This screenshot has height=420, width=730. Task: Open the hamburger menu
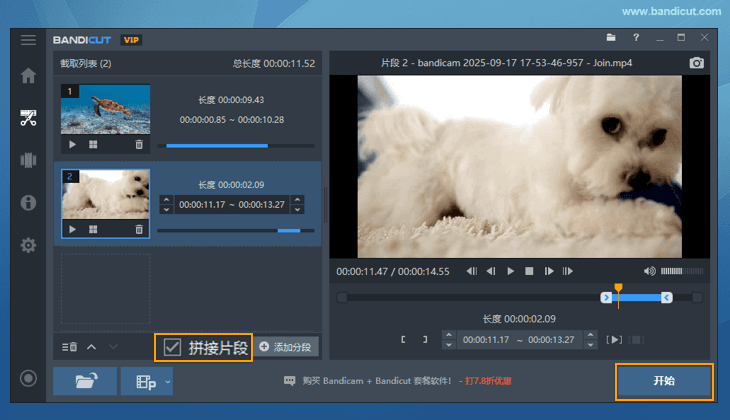(x=28, y=39)
